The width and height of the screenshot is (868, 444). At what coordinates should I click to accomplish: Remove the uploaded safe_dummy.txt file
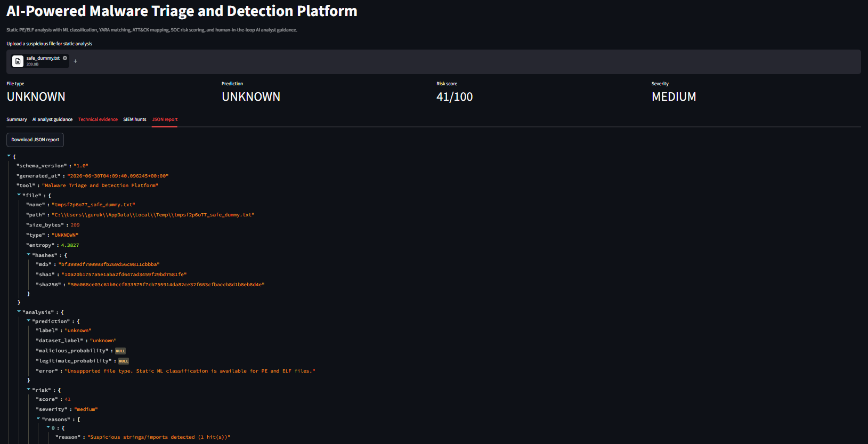(x=65, y=58)
